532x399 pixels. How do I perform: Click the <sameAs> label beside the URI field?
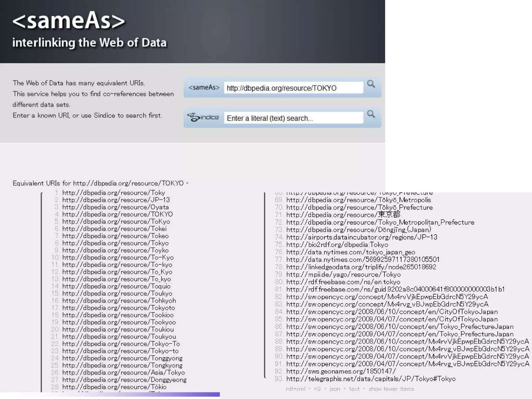pyautogui.click(x=204, y=88)
